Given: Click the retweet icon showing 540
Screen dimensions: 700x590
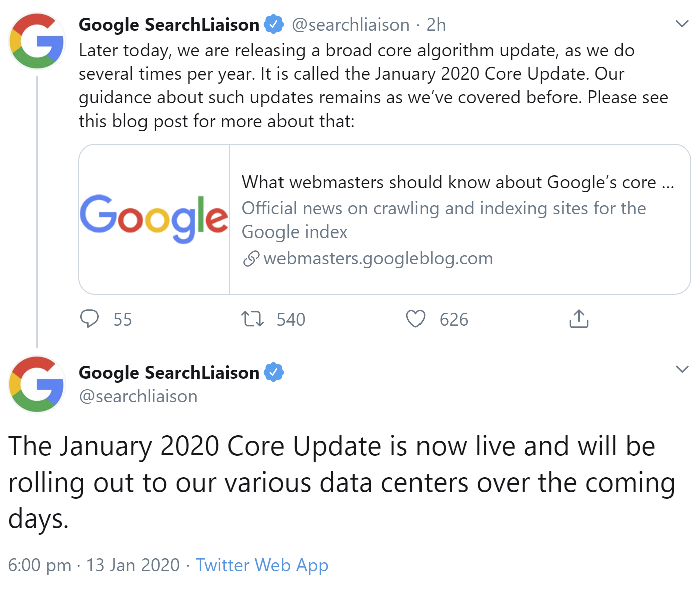Looking at the screenshot, I should [252, 319].
